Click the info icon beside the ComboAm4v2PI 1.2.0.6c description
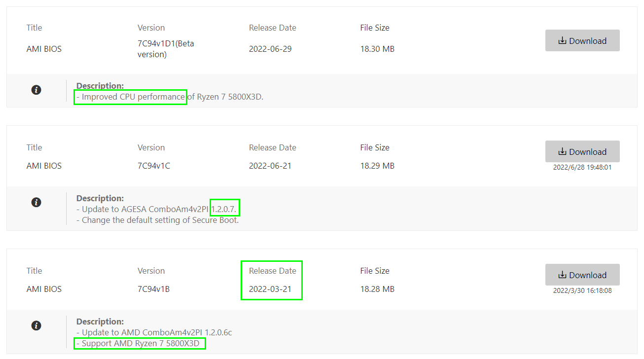Screen dimensions: 644x359 (x=36, y=325)
